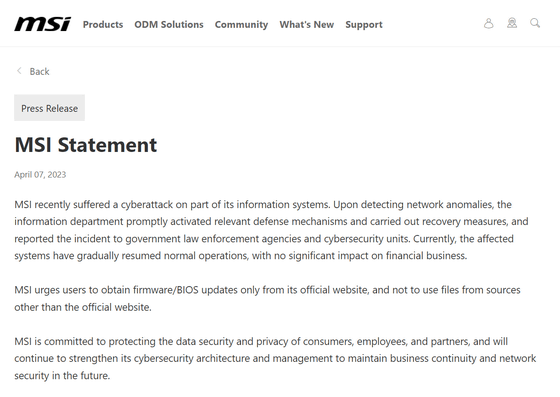Click the paragraph starting 'MSI urges users'
560x397 pixels.
[267, 298]
